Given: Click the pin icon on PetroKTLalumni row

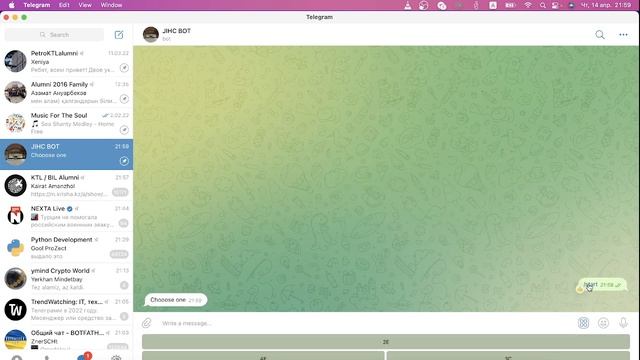Looking at the screenshot, I should point(124,68).
